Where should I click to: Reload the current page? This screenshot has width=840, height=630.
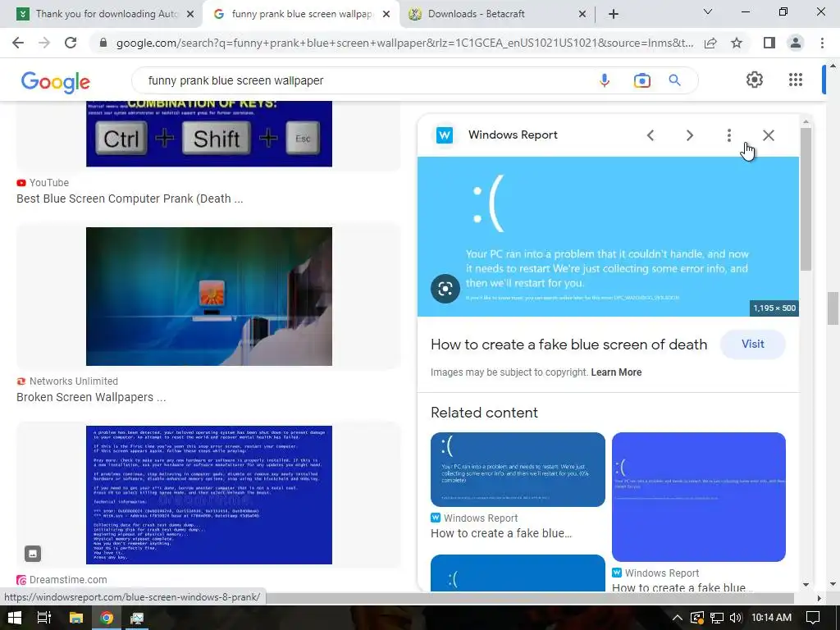(71, 43)
